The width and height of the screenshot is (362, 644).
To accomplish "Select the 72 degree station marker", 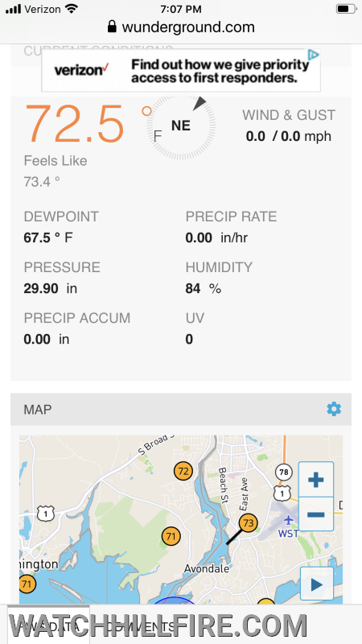I will point(183,471).
